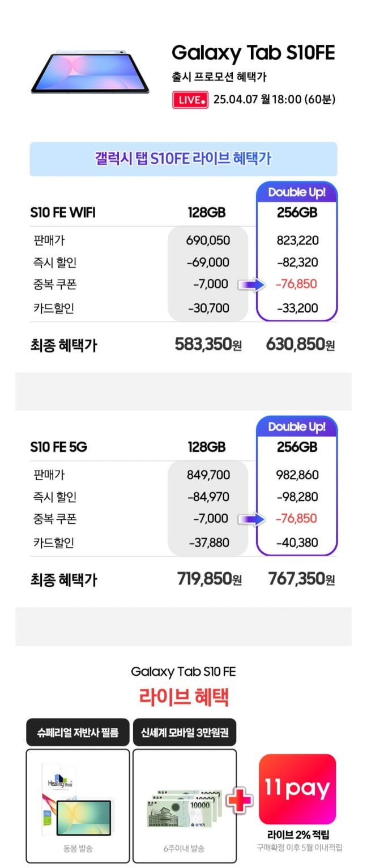Click the 신세계 모바일 3만원권 label
367x868 pixels.
tap(184, 733)
